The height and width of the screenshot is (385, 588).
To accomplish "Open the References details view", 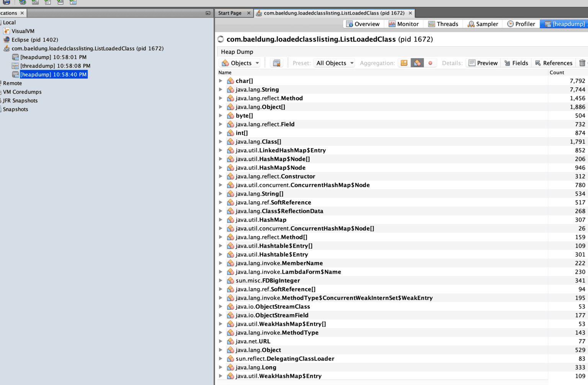I will point(554,63).
